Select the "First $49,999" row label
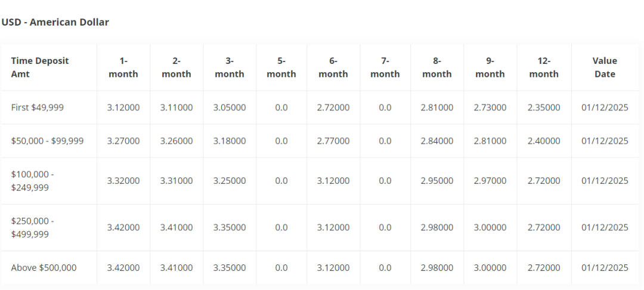This screenshot has height=290, width=644. click(x=38, y=107)
